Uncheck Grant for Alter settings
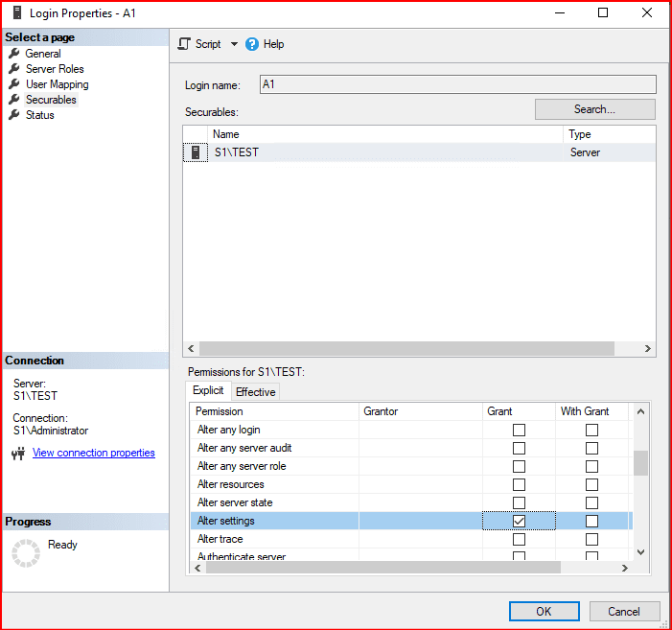This screenshot has height=630, width=672. click(x=519, y=521)
